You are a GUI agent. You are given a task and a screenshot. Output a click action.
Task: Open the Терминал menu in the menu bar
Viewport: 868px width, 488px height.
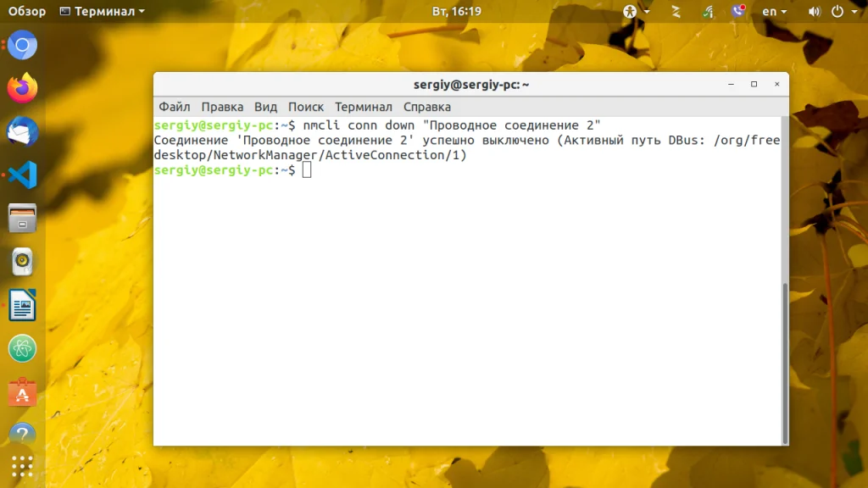pos(363,107)
